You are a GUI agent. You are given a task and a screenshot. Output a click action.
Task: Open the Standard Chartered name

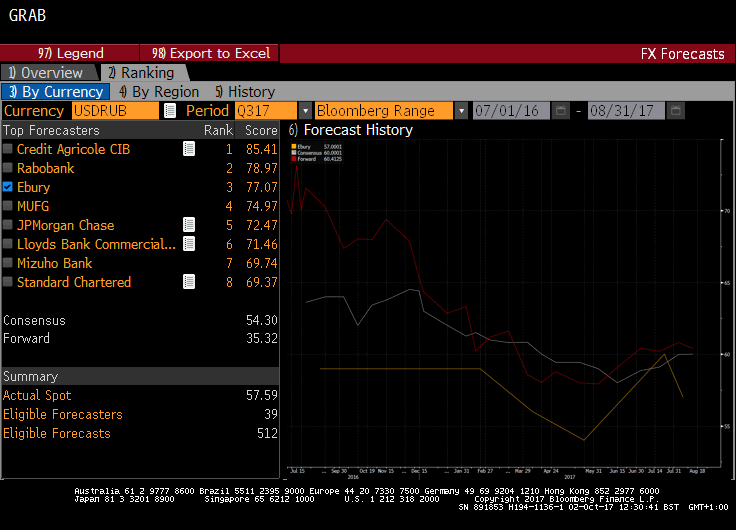74,282
